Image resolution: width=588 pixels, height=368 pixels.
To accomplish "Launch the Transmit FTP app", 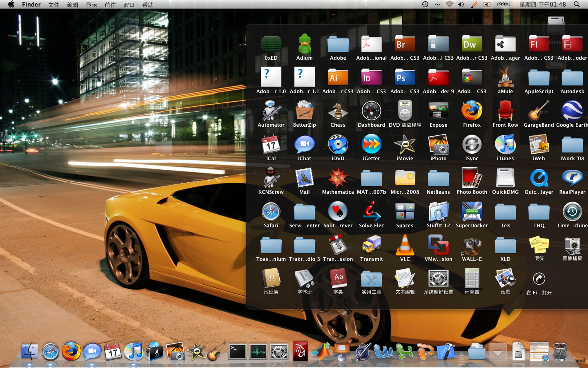I will click(x=372, y=245).
